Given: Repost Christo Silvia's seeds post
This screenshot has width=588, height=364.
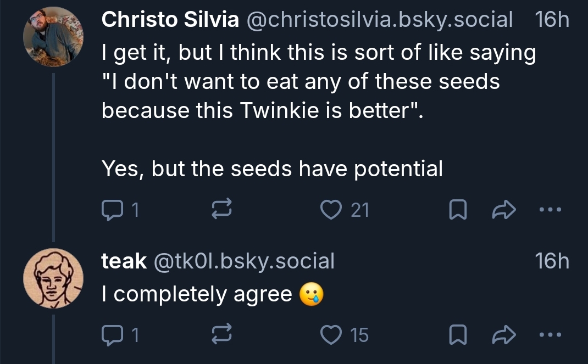Looking at the screenshot, I should 223,209.
